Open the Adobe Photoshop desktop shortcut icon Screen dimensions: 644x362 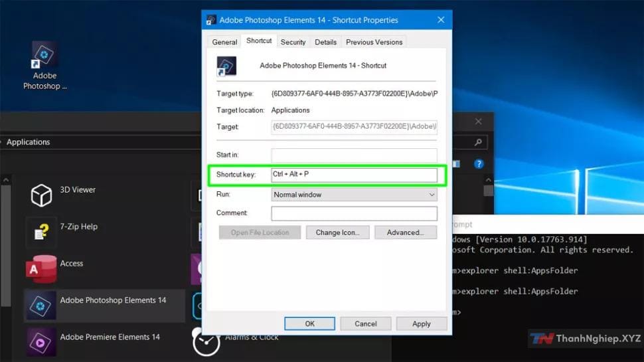click(x=44, y=54)
